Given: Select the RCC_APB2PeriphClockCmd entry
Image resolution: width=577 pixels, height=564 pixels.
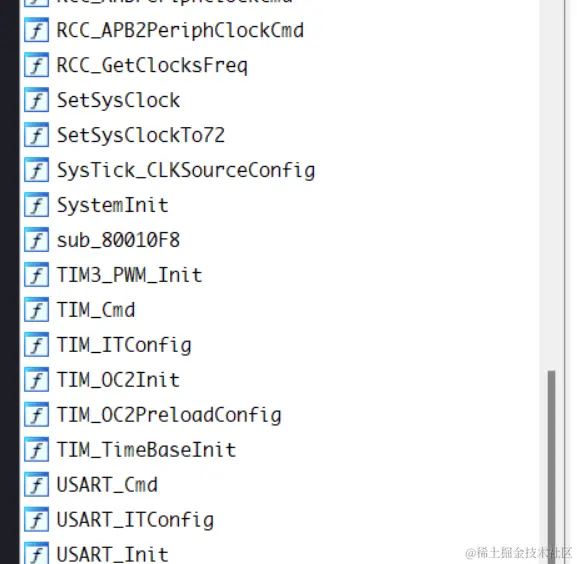Looking at the screenshot, I should click(180, 30).
